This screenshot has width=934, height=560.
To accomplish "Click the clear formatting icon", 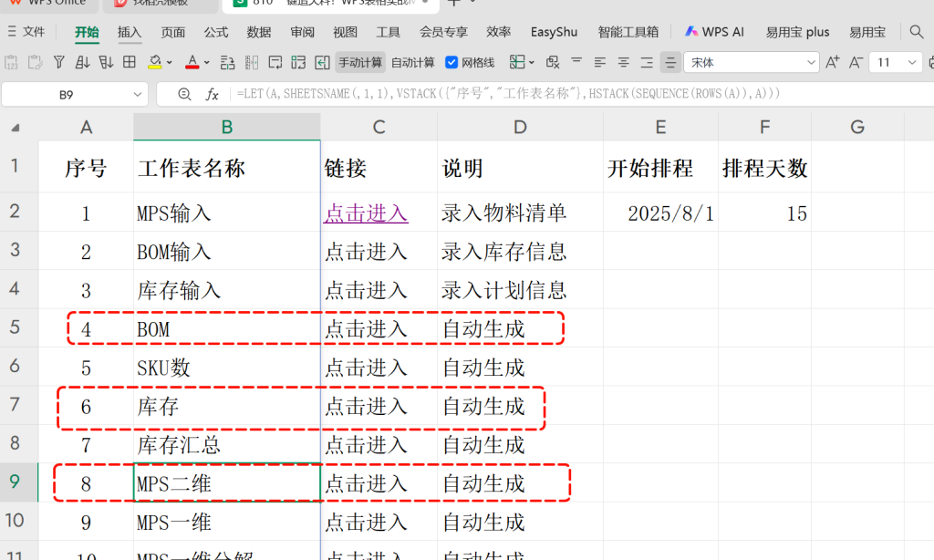I will coord(553,62).
